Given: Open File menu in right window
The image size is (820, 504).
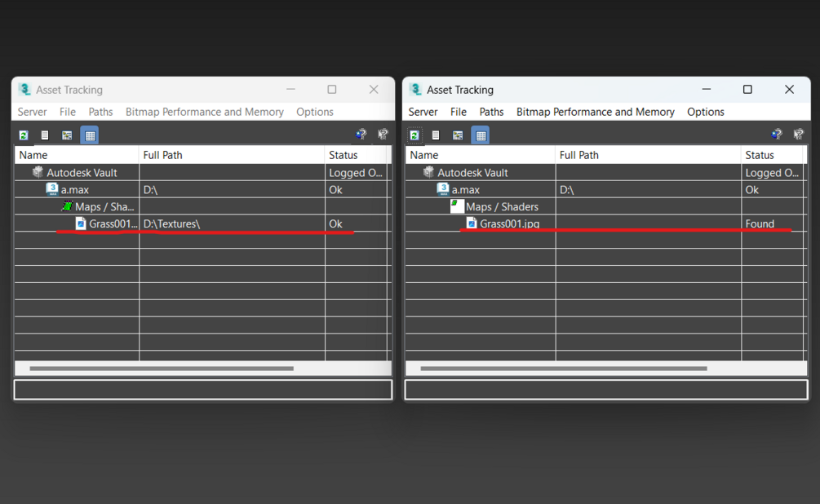Looking at the screenshot, I should 458,112.
